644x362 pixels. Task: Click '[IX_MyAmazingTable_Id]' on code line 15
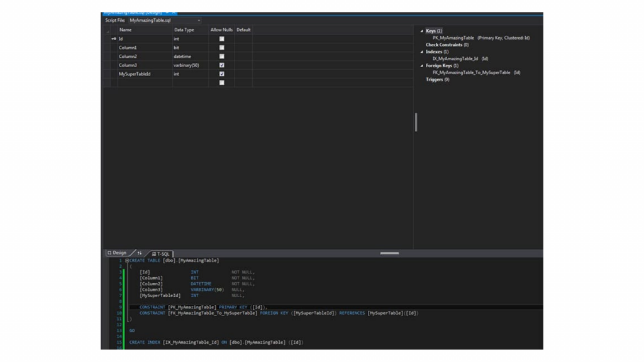click(x=191, y=343)
